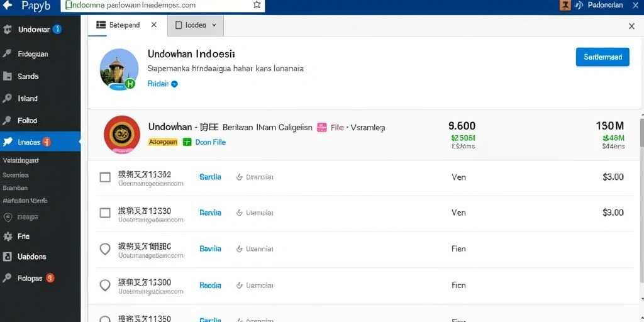Viewport: 644px width, 322px height.
Task: Open the Sardia link in first row
Action: pyautogui.click(x=210, y=177)
